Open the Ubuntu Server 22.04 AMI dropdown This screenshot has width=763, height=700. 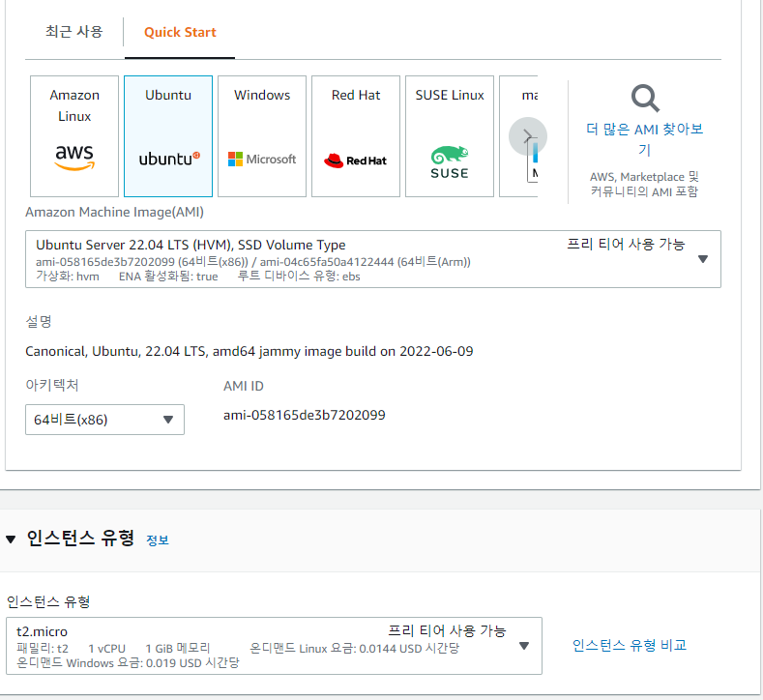point(373,259)
